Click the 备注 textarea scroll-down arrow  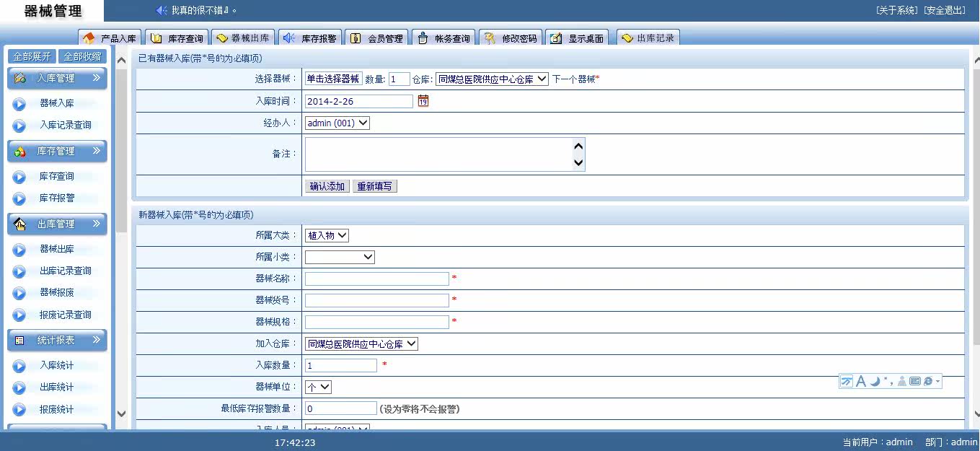pyautogui.click(x=578, y=163)
